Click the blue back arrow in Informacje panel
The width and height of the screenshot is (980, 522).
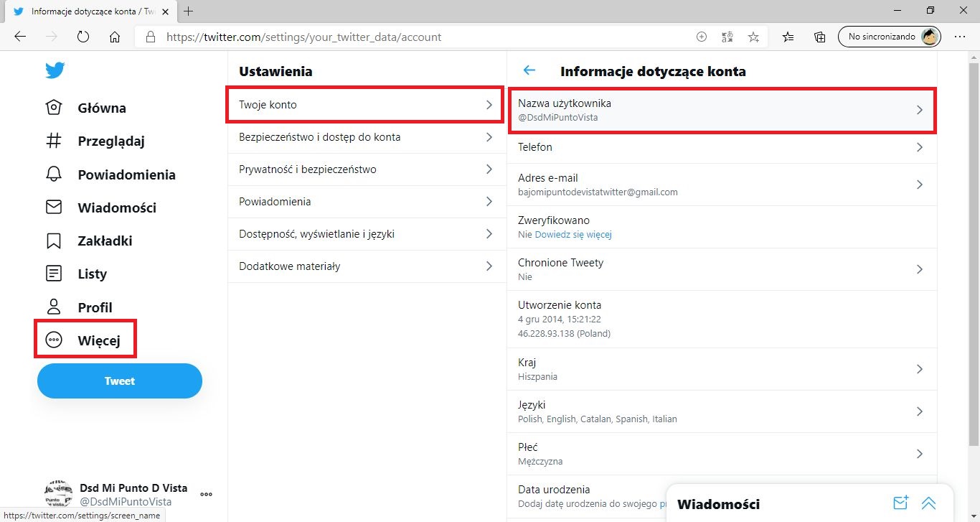[529, 70]
